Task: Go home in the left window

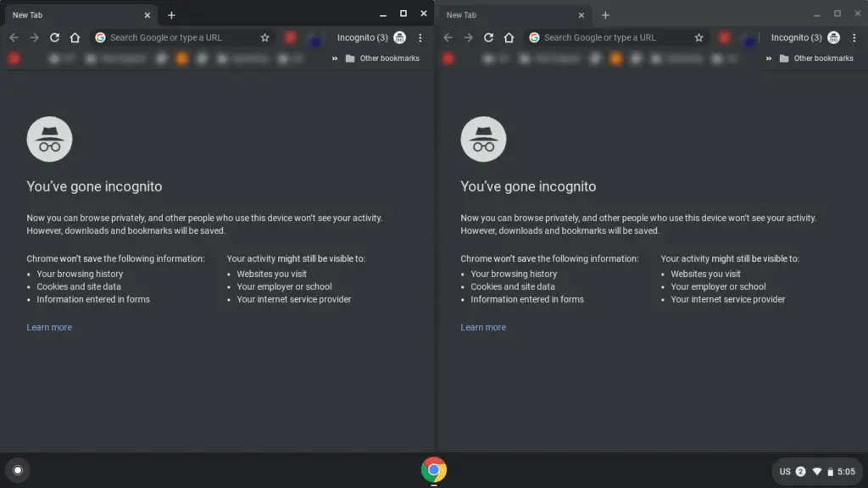Action: pos(75,37)
